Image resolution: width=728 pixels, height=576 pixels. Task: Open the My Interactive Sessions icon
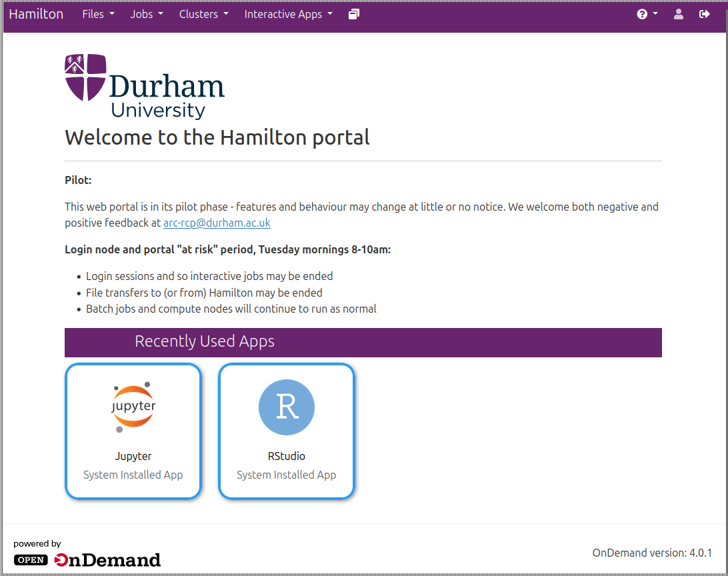point(354,15)
